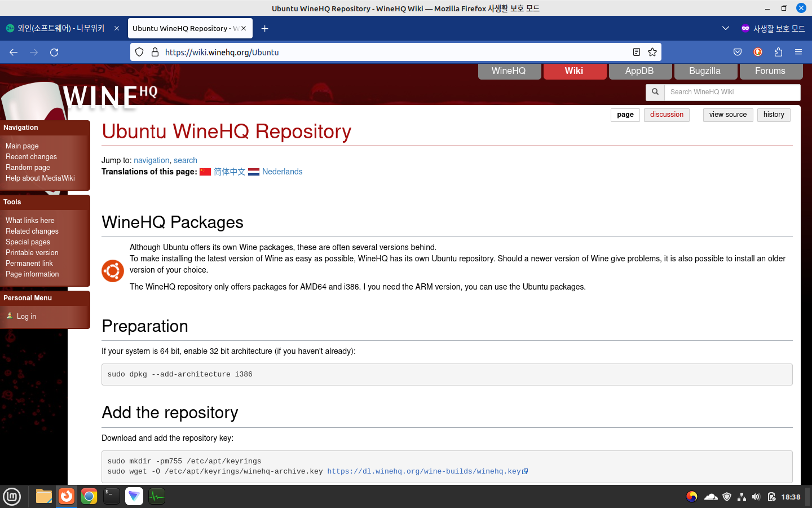Open the Files manager from taskbar
This screenshot has width=812, height=508.
click(x=44, y=496)
